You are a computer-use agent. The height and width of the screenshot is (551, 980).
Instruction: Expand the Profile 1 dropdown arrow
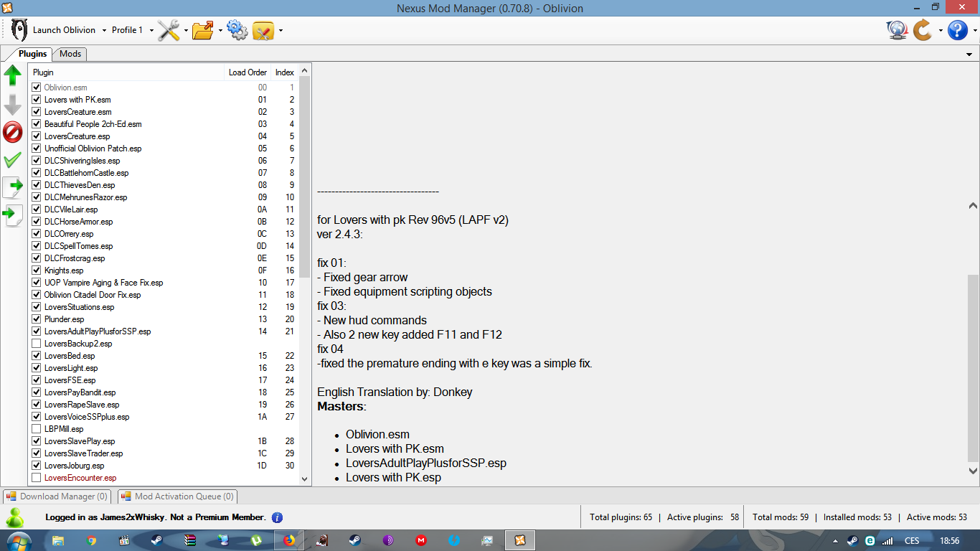151,31
